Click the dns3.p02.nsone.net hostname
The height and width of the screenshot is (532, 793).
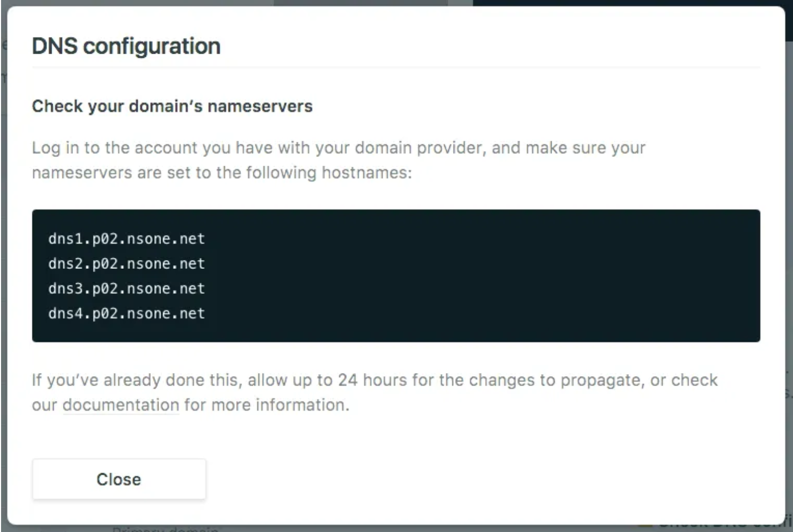(x=127, y=289)
